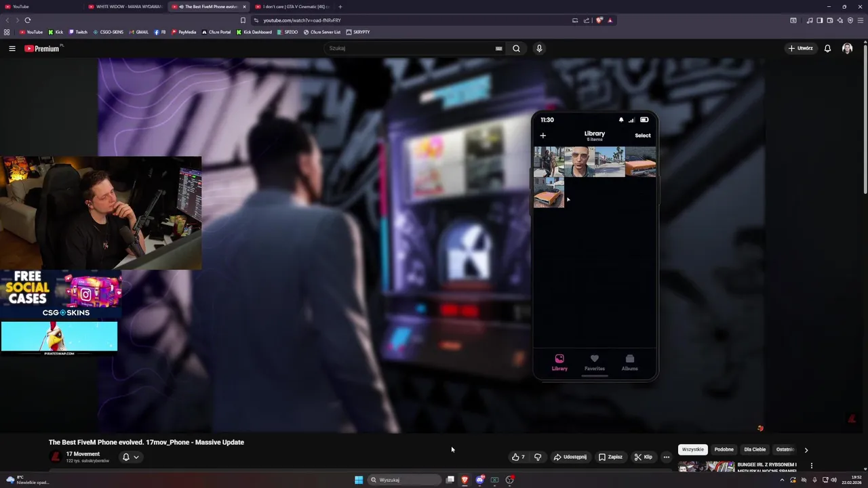The image size is (868, 488).
Task: Open the PayMedia bookmark
Action: [x=184, y=32]
